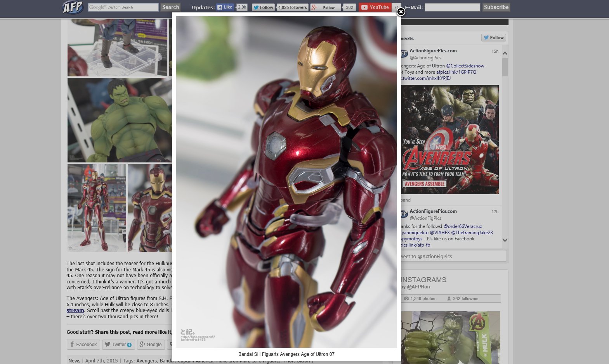609x364 pixels.
Task: Focus the Google Custom Search field
Action: tap(123, 7)
